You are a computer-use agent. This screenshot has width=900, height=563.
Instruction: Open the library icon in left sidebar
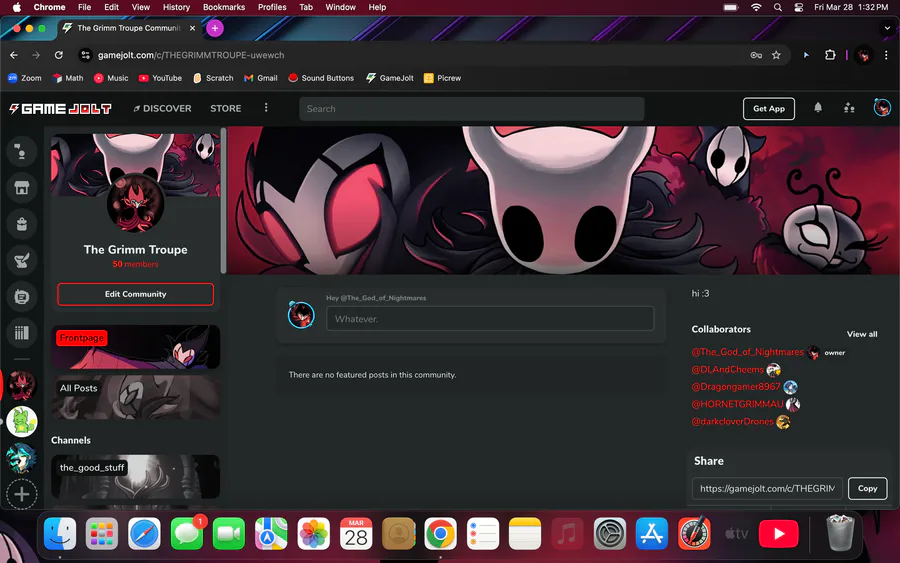tap(21, 333)
